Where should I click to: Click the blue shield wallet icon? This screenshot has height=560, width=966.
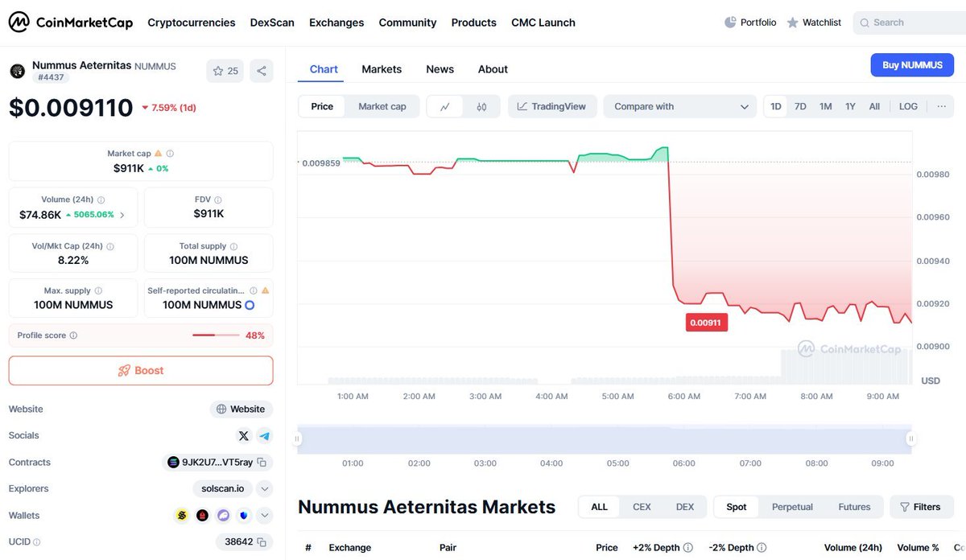click(x=243, y=516)
